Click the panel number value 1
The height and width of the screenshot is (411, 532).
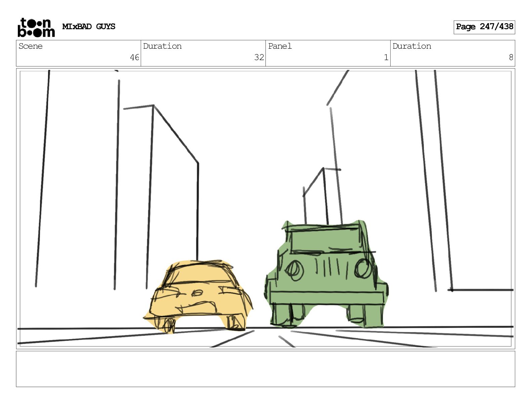click(386, 57)
